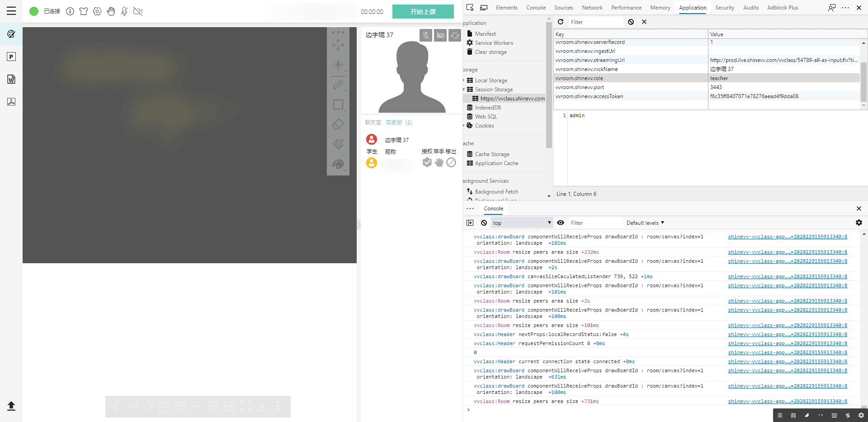Refresh the session storage table
Screen dimensions: 868x422
pos(561,22)
